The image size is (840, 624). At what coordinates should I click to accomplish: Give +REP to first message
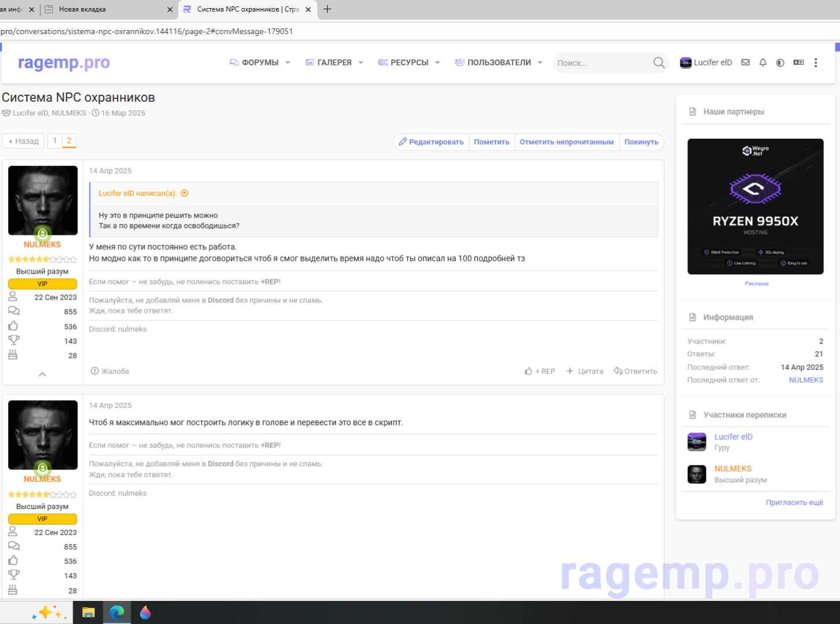[x=540, y=371]
